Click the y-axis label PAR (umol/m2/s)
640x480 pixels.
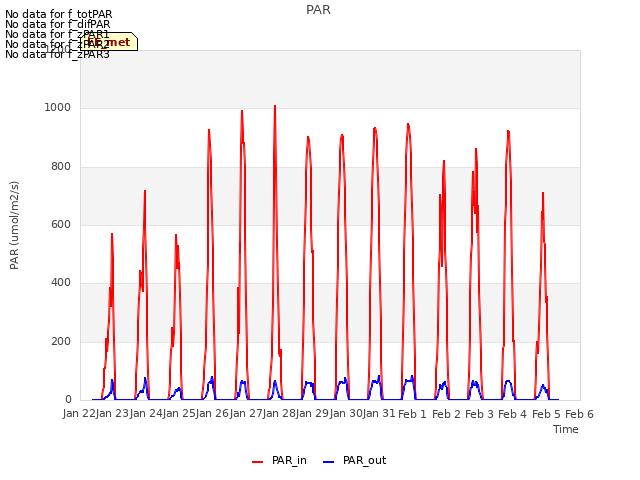[x=14, y=225]
